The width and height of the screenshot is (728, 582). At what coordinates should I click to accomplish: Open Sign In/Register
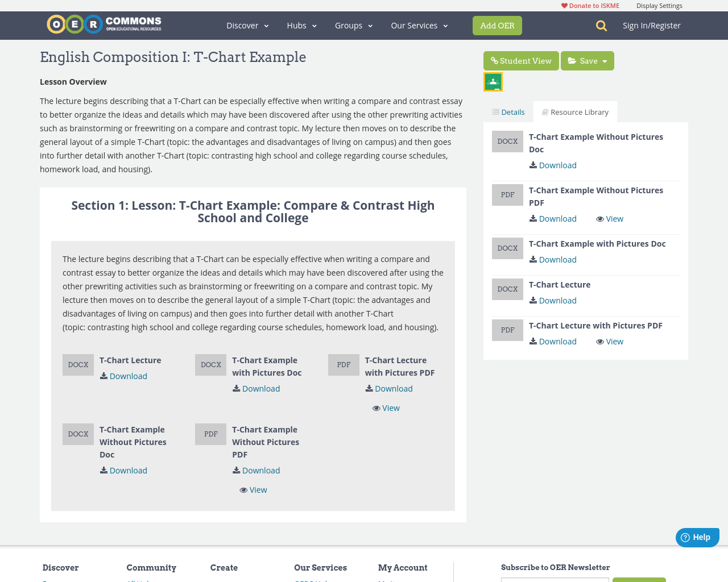pos(651,25)
